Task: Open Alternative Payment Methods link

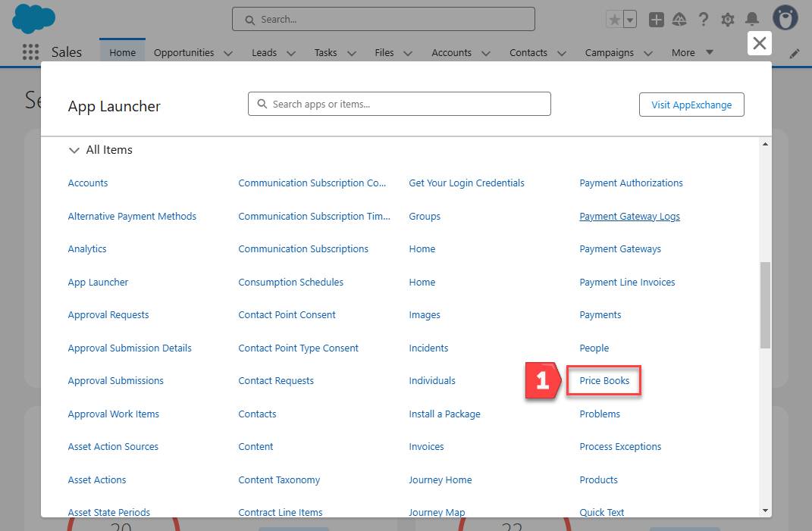Action: pyautogui.click(x=132, y=216)
